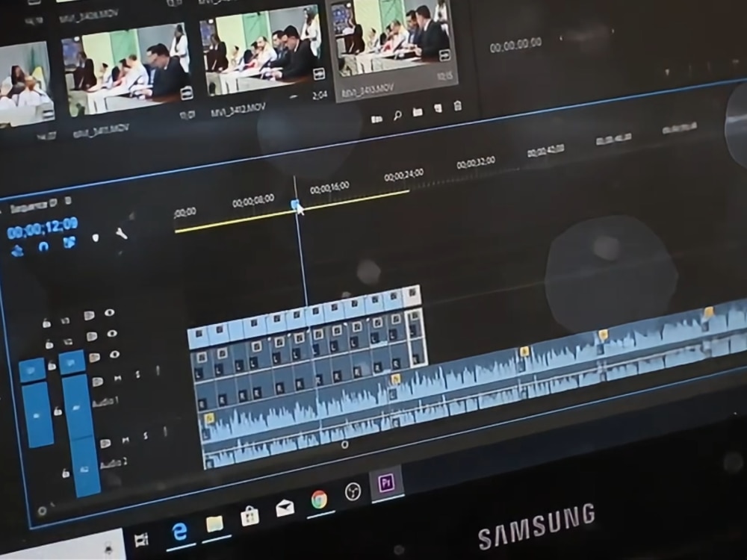
Task: Click the 00;00;16;00 ruler mark
Action: 329,188
